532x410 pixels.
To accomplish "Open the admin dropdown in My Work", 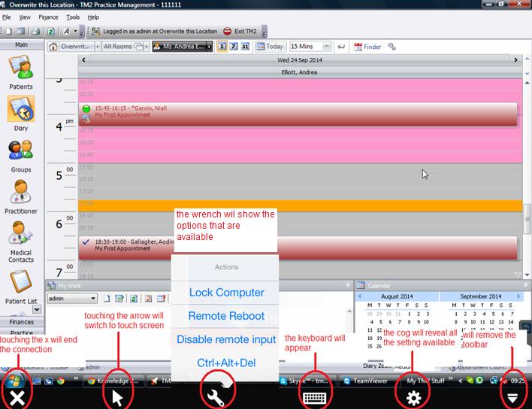I will [72, 299].
